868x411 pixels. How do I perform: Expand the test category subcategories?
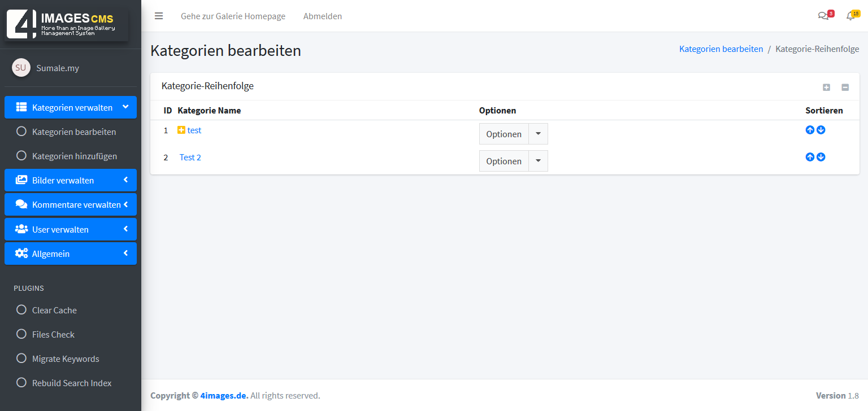pos(181,130)
